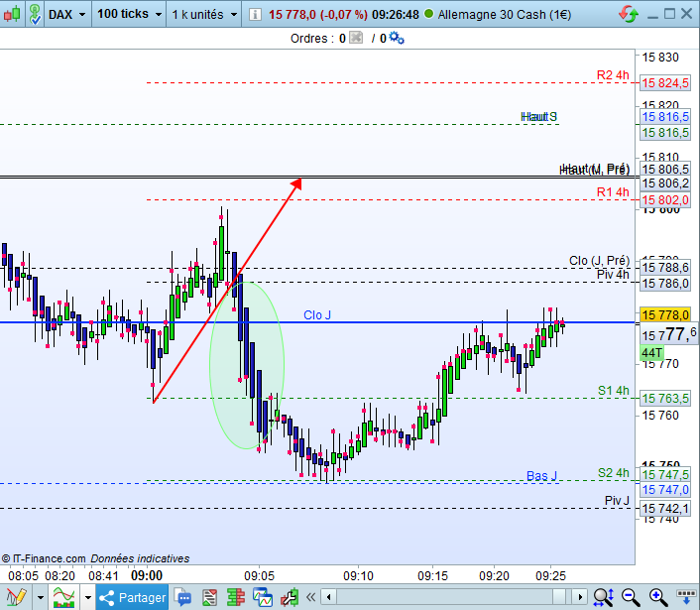Click the info icon beside the price

(255, 14)
